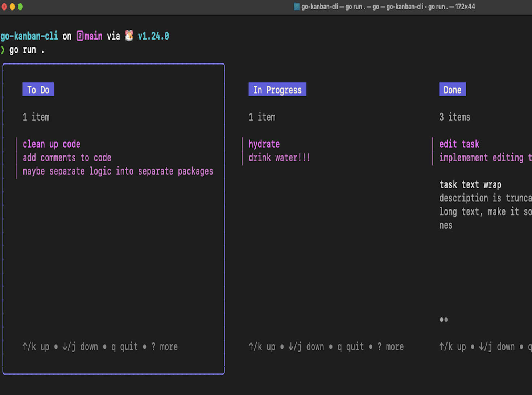Click the 'hydrate' task title
This screenshot has height=395, width=532.
pyautogui.click(x=264, y=144)
